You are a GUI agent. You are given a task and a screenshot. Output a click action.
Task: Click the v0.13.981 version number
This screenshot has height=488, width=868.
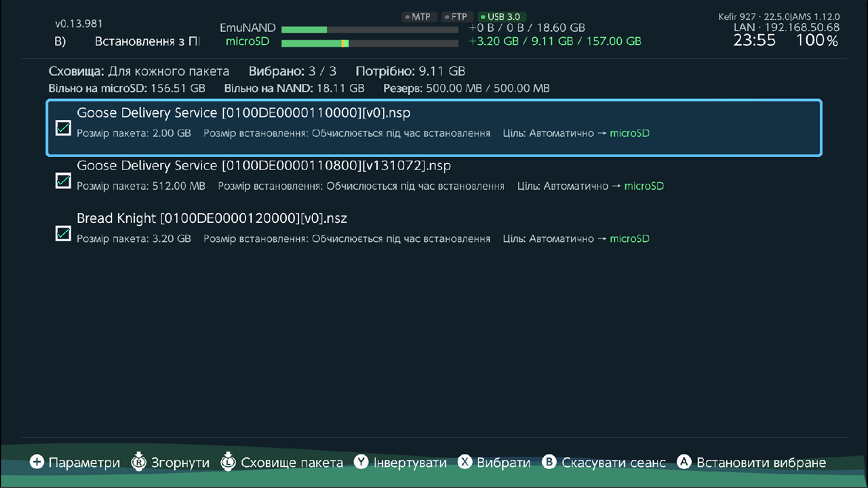tap(79, 24)
